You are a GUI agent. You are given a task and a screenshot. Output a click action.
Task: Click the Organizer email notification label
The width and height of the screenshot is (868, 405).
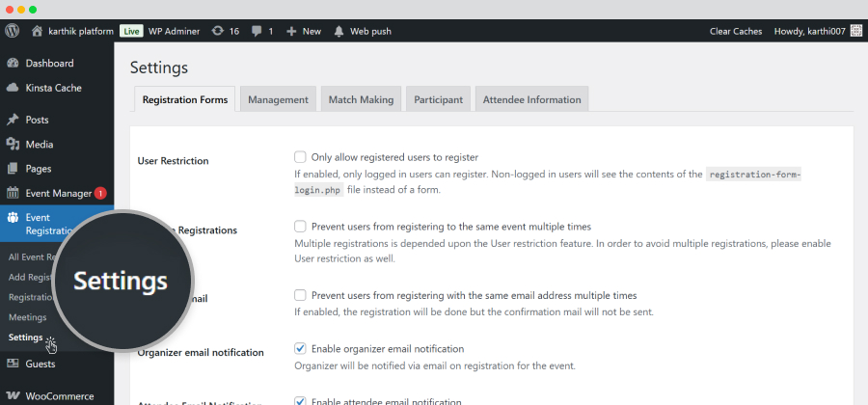tap(201, 352)
